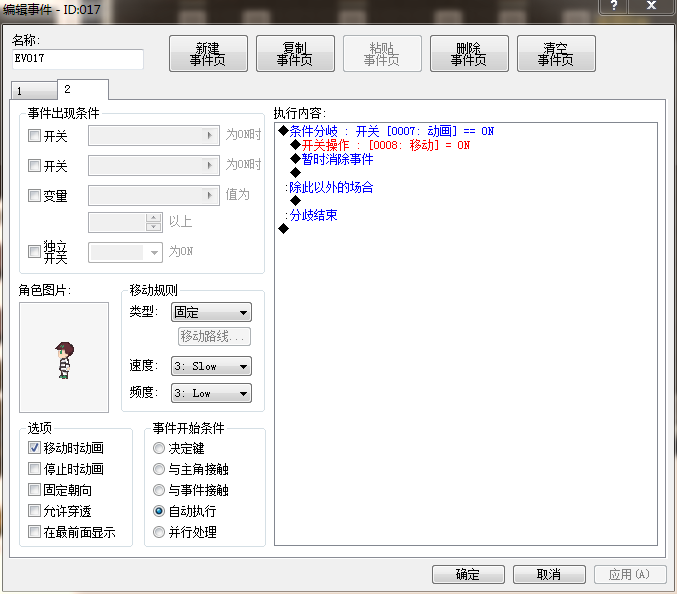Select the 除此以外的场合 line
This screenshot has height=594, width=677.
331,187
